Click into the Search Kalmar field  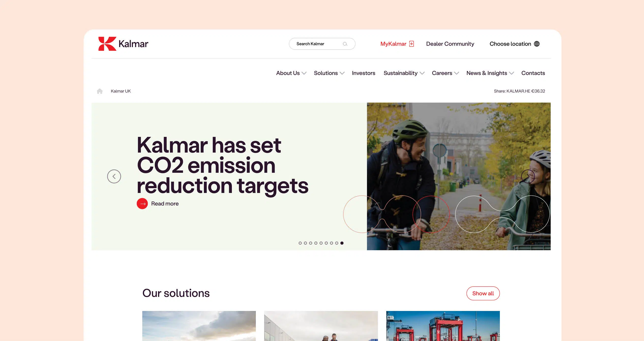pos(322,44)
